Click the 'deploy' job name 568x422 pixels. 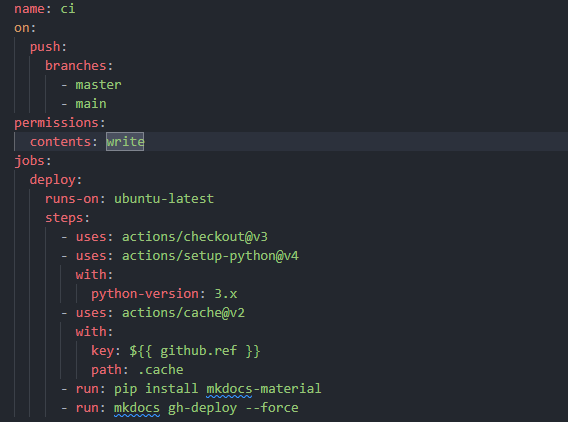click(x=53, y=180)
